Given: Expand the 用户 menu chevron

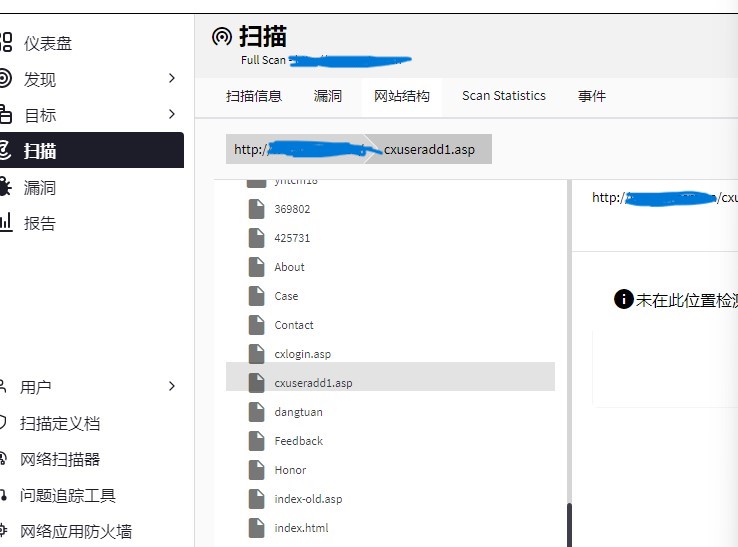Looking at the screenshot, I should [172, 386].
